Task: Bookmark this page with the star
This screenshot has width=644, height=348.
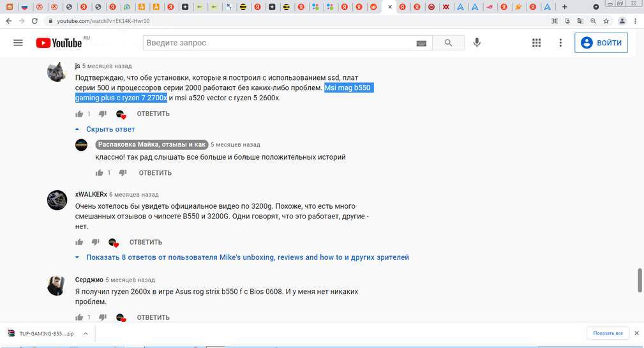Action: point(606,21)
